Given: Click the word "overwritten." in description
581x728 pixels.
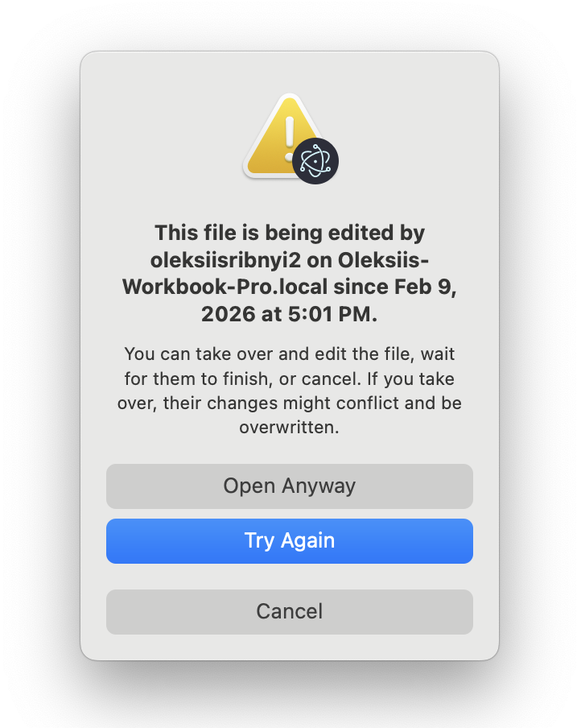Looking at the screenshot, I should point(290,428).
